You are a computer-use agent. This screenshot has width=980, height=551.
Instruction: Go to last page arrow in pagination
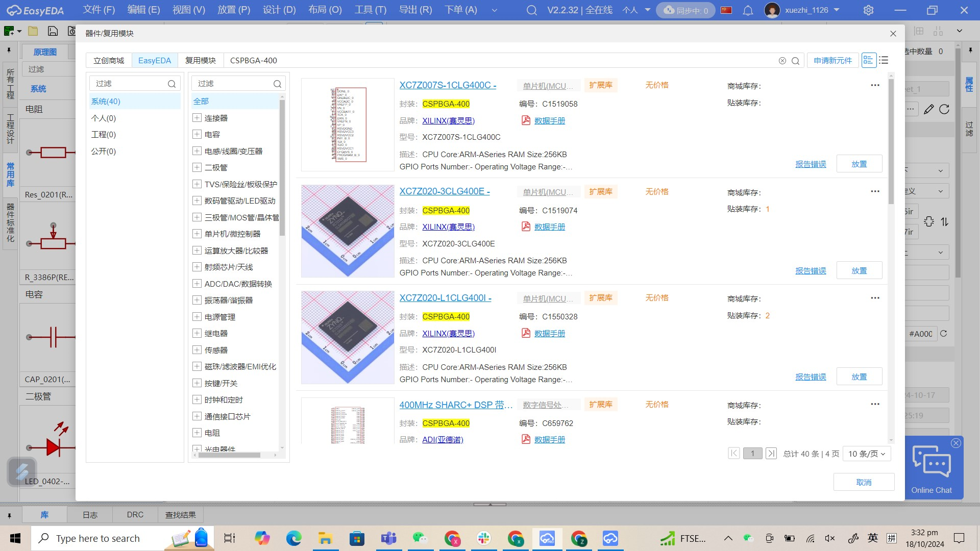(771, 453)
